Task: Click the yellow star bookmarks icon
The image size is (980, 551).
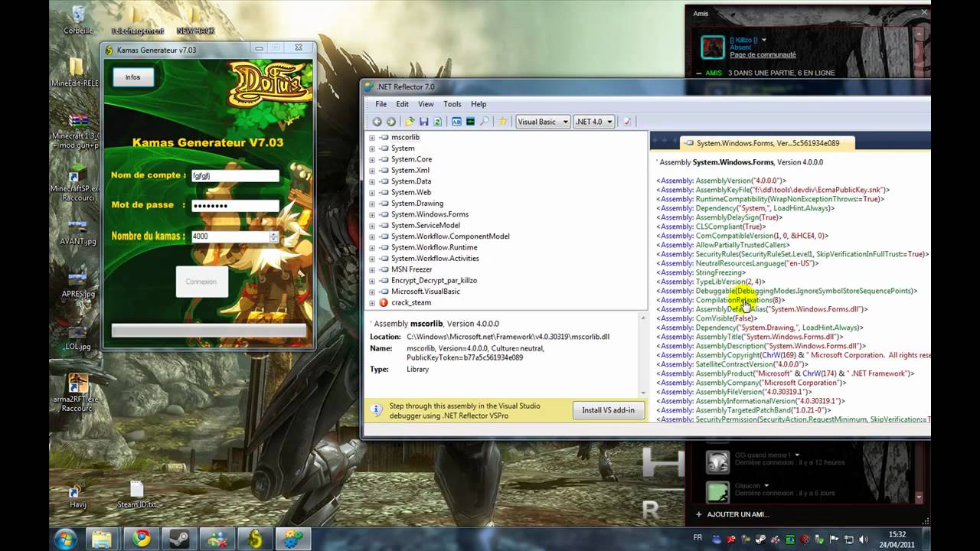Action: coord(503,122)
